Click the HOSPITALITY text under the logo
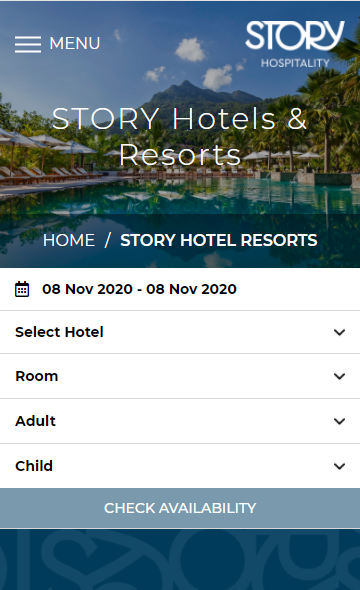 click(295, 63)
